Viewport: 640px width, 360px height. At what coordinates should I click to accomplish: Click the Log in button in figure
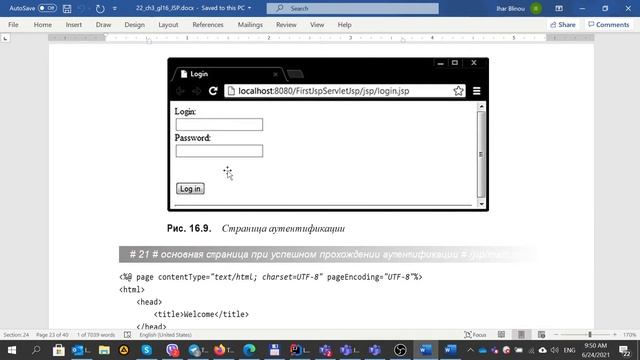(190, 189)
